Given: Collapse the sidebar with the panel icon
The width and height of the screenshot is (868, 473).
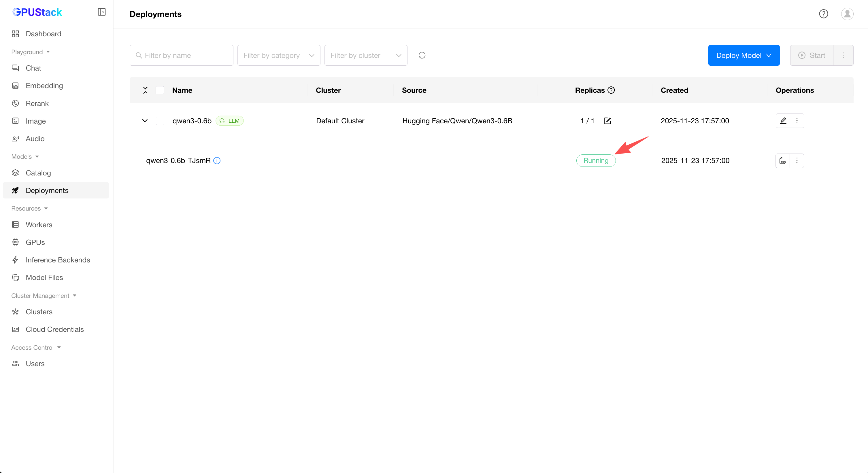Looking at the screenshot, I should point(101,12).
